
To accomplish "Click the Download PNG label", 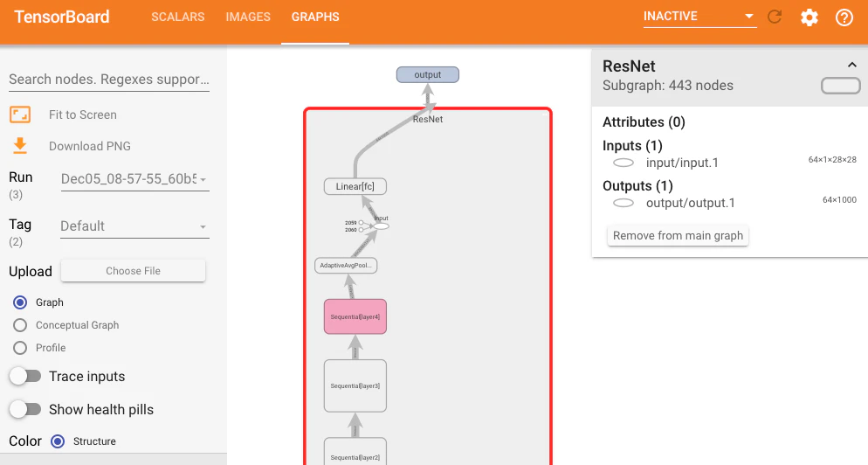I will click(x=90, y=146).
